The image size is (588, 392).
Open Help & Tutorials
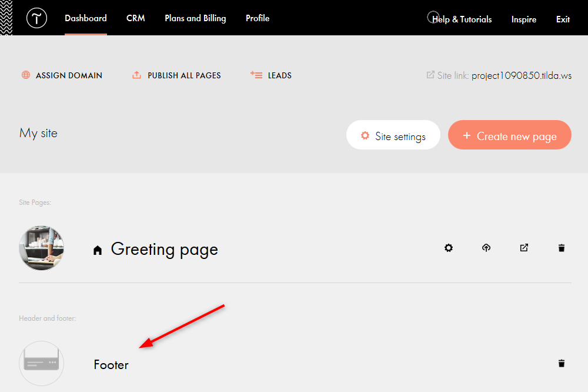(462, 19)
